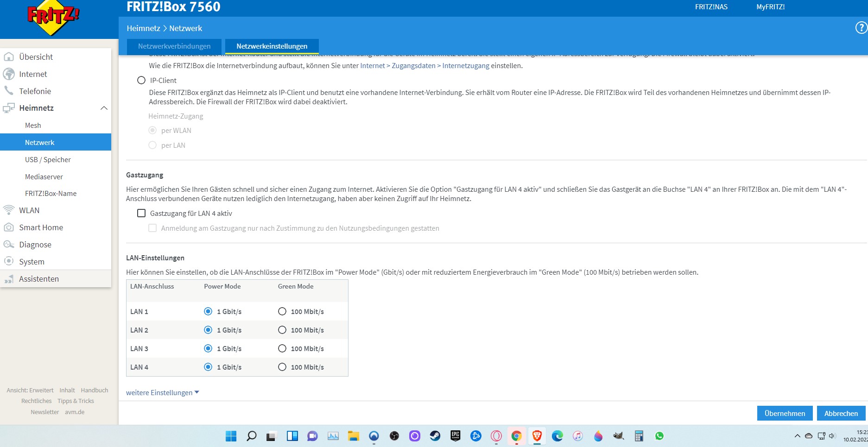Launch Microsoft Edge from taskbar
The image size is (868, 447).
(558, 436)
